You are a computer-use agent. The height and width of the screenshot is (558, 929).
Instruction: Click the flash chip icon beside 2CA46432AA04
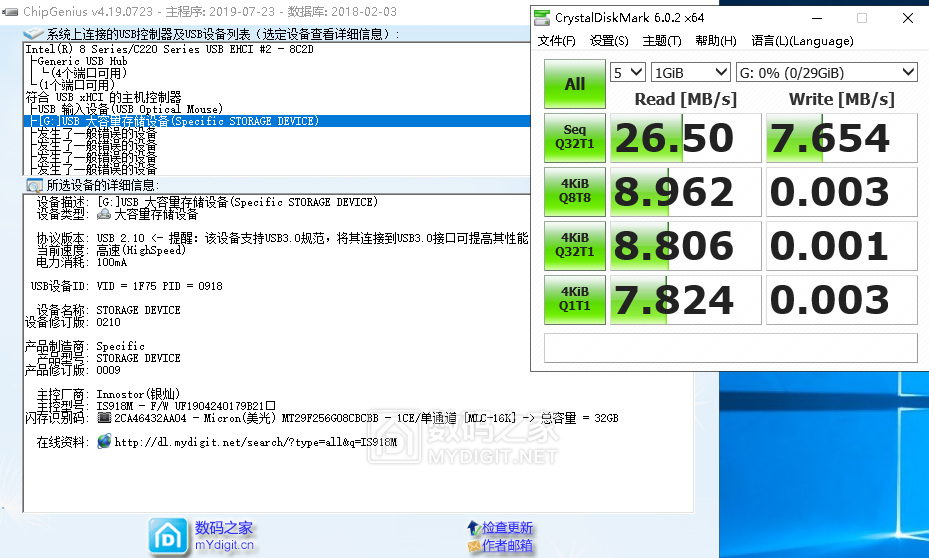pyautogui.click(x=104, y=418)
